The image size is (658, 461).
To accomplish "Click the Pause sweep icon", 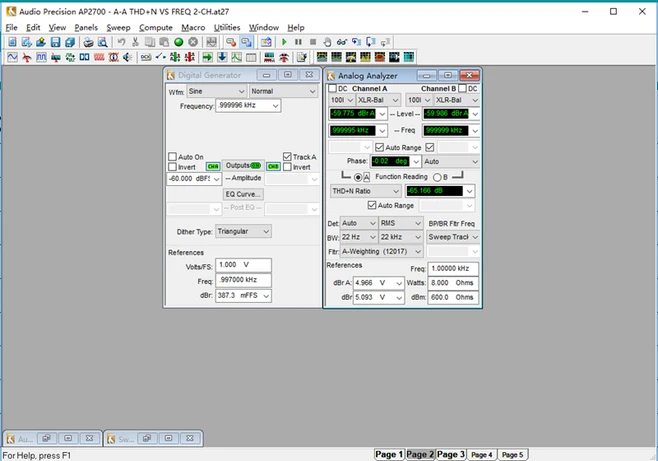I will tap(298, 42).
